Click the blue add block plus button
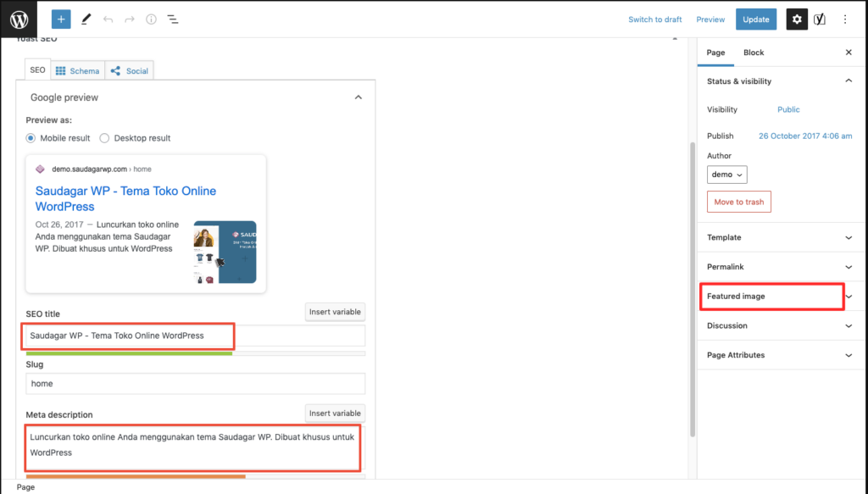 (61, 19)
